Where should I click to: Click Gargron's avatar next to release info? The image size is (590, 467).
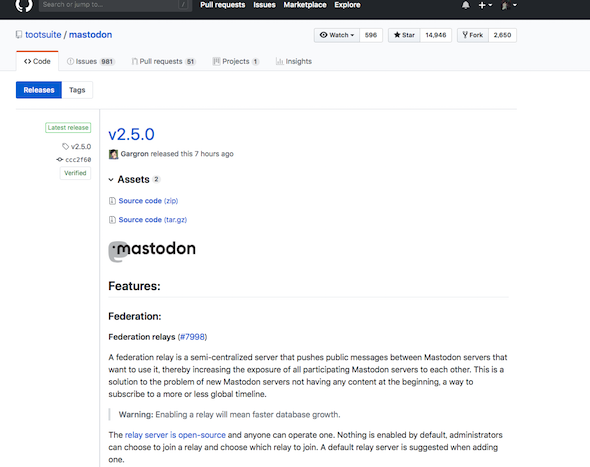pyautogui.click(x=113, y=154)
